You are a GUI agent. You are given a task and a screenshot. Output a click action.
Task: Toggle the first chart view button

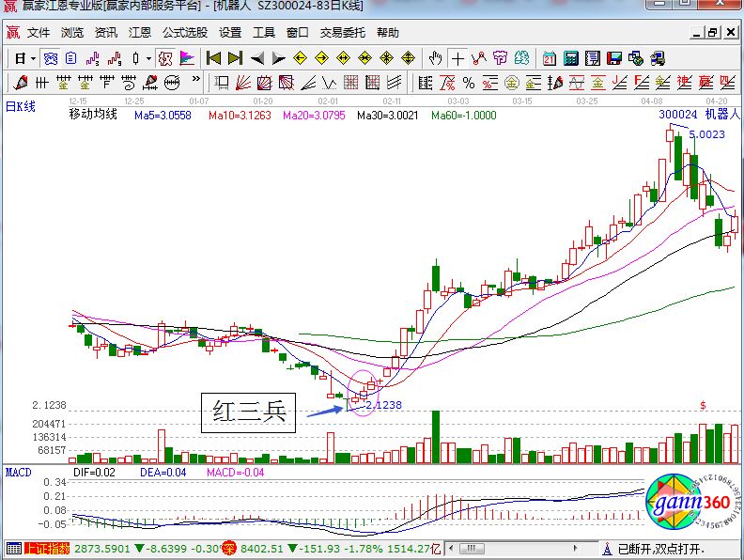(52, 58)
